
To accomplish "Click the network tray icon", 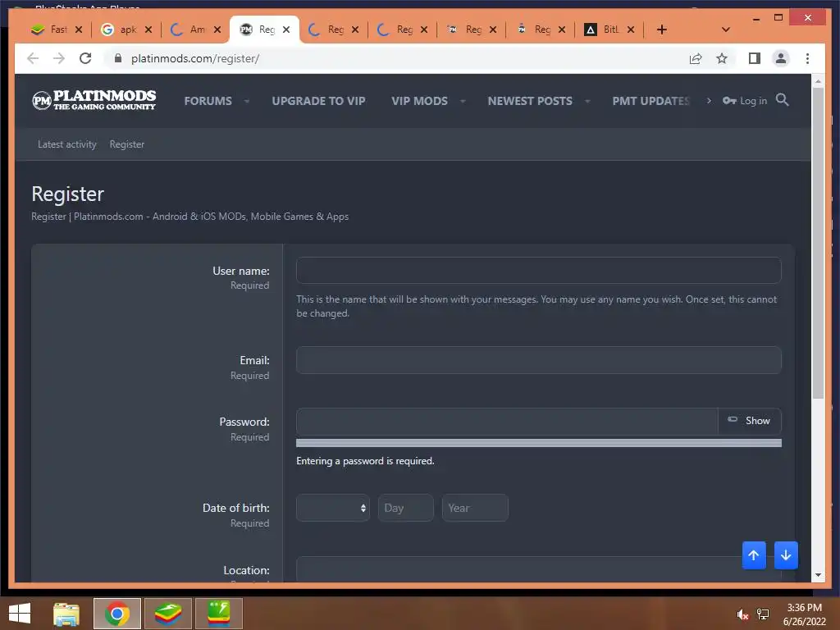I will (763, 614).
